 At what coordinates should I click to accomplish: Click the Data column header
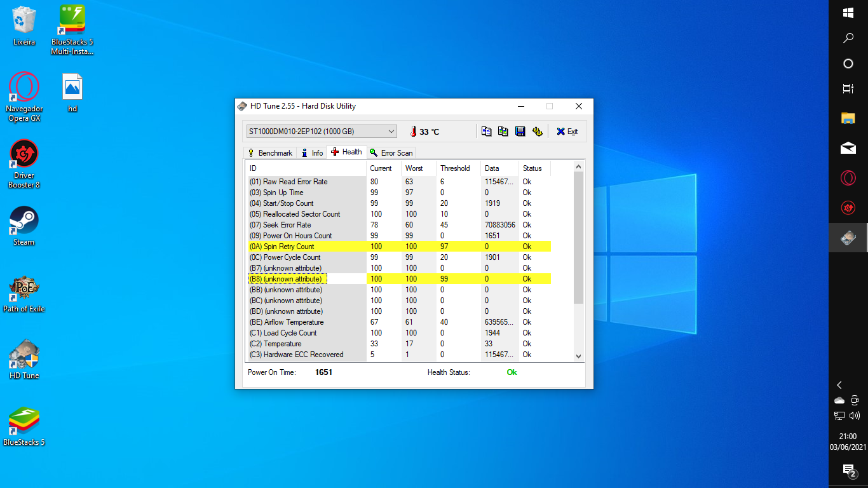(x=499, y=168)
